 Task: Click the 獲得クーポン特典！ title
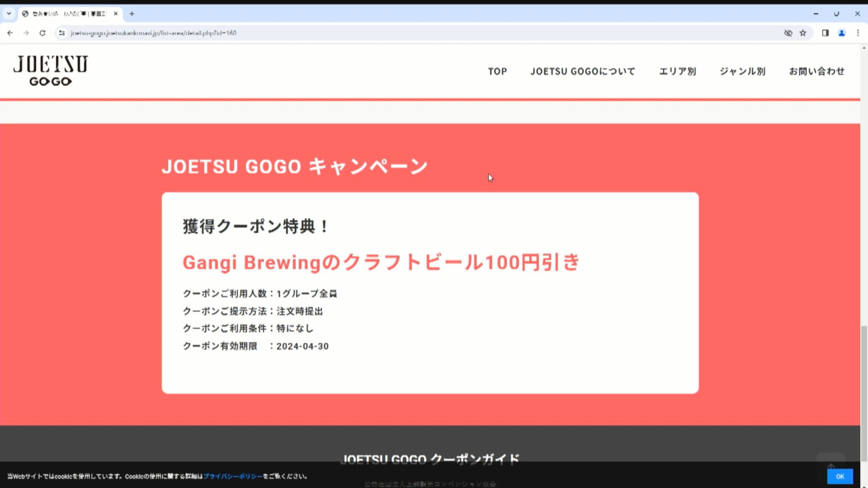point(256,226)
